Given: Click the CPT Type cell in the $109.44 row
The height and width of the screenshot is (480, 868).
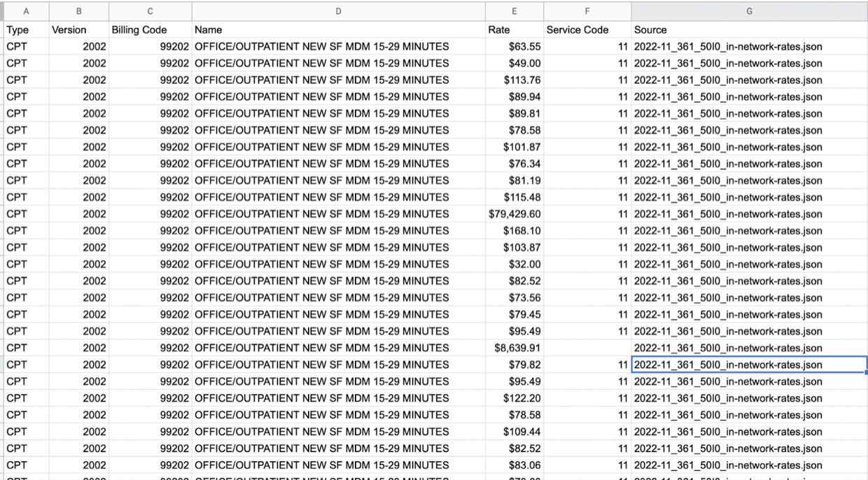Looking at the screenshot, I should click(x=27, y=432).
